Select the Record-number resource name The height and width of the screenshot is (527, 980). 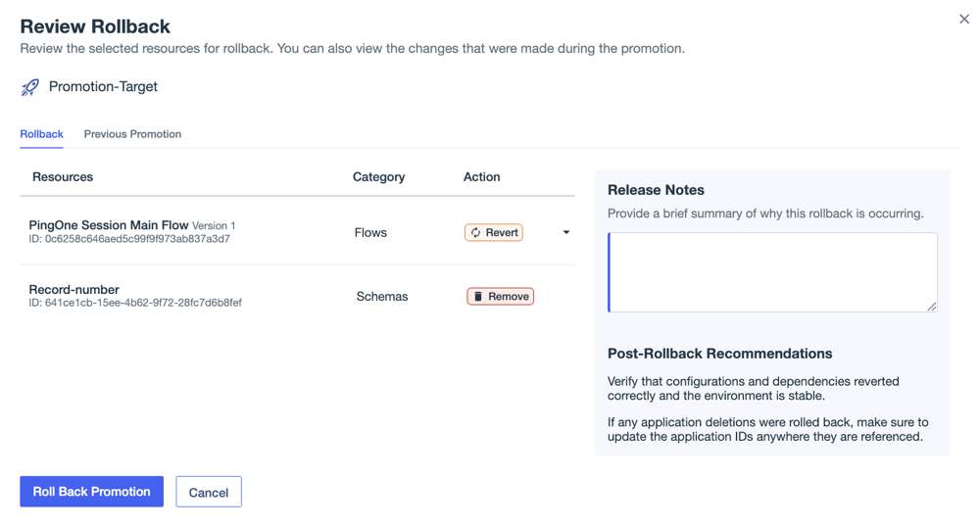pyautogui.click(x=73, y=289)
